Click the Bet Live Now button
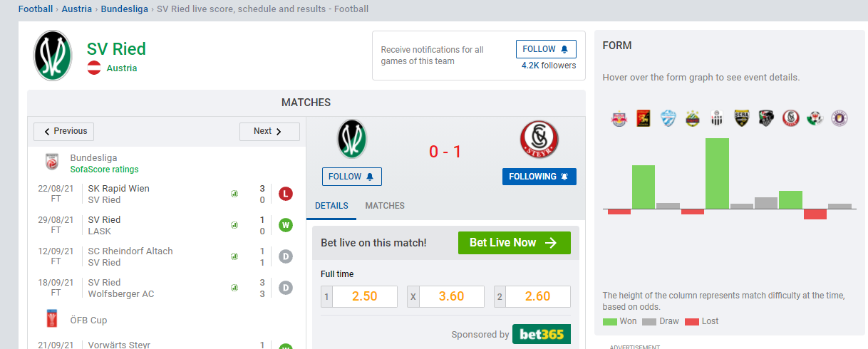The height and width of the screenshot is (349, 868). tap(515, 243)
